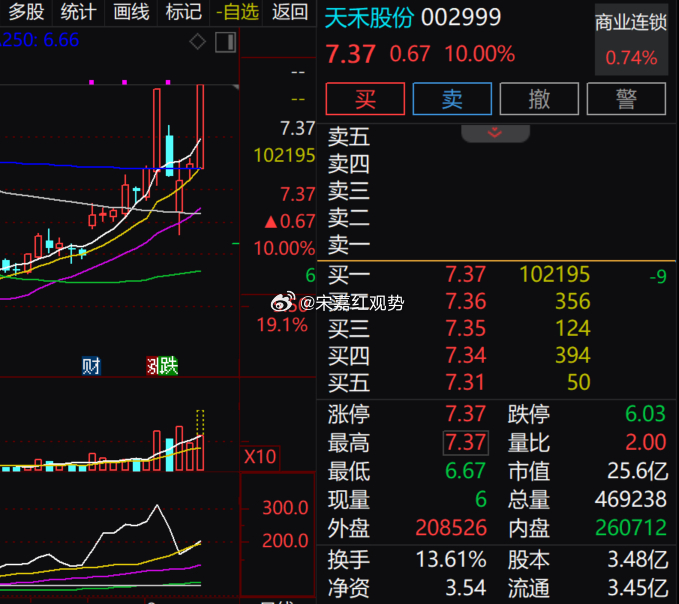Click 总量 value 469238
679x604 pixels.
click(x=630, y=500)
